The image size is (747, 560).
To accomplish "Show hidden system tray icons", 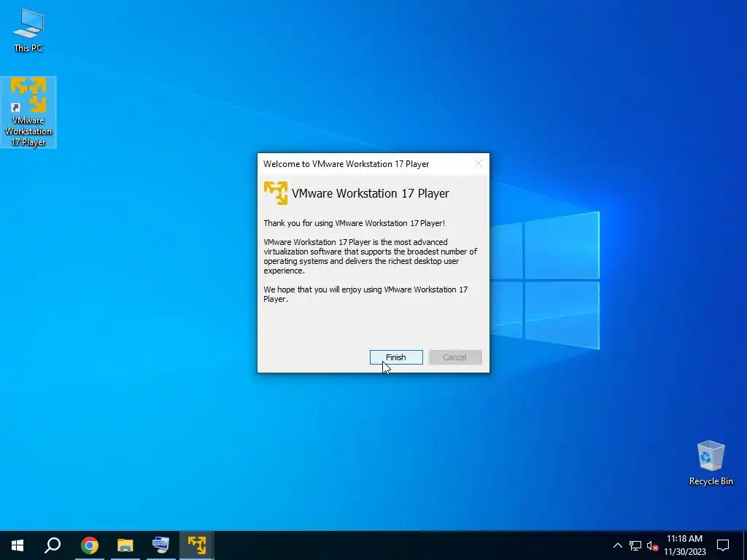I will point(617,545).
